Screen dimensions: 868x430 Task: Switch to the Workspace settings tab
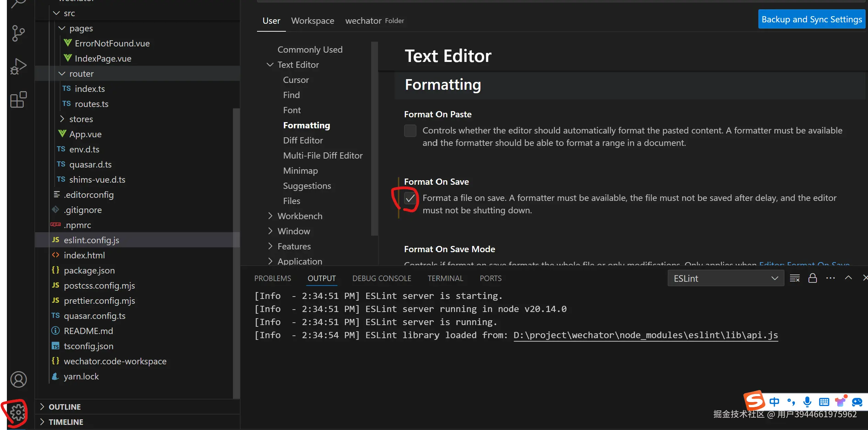[x=312, y=21]
